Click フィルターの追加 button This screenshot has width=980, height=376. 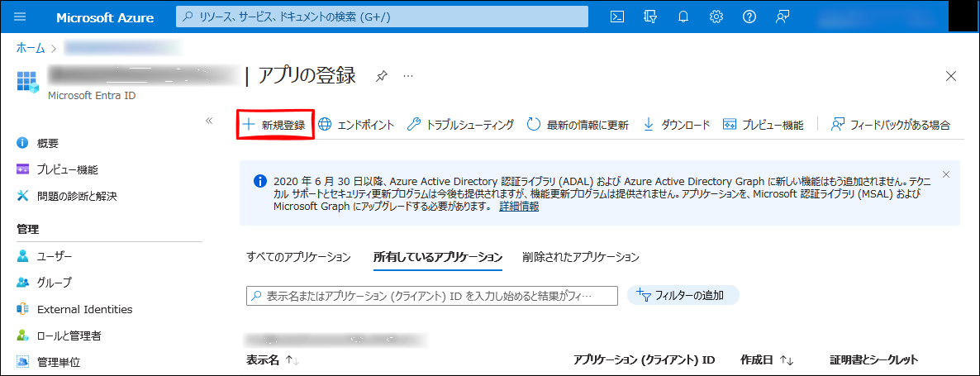point(683,296)
